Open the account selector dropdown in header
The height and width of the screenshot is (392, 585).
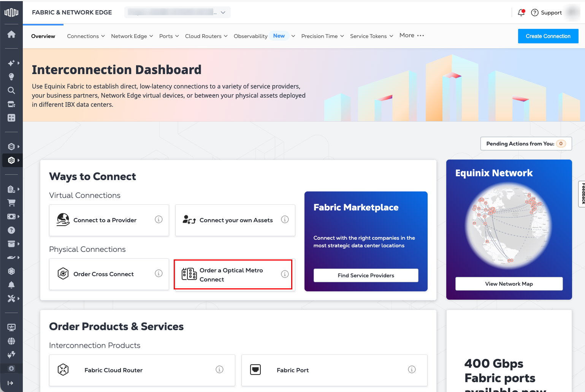(x=178, y=13)
